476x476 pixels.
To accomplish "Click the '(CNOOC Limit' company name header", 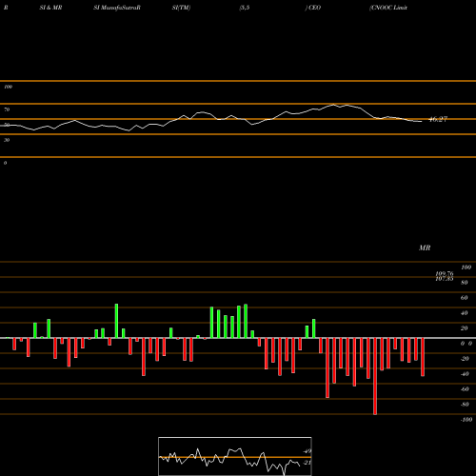I will 388,8.
